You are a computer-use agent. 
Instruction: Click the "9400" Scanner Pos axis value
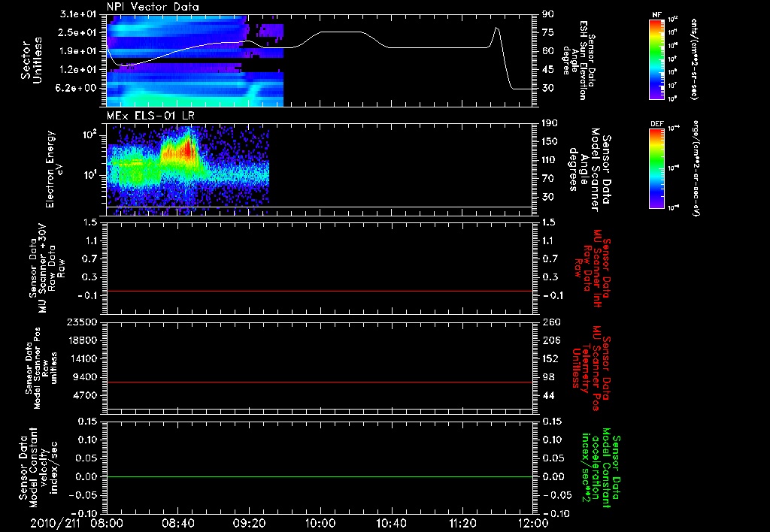[x=86, y=377]
